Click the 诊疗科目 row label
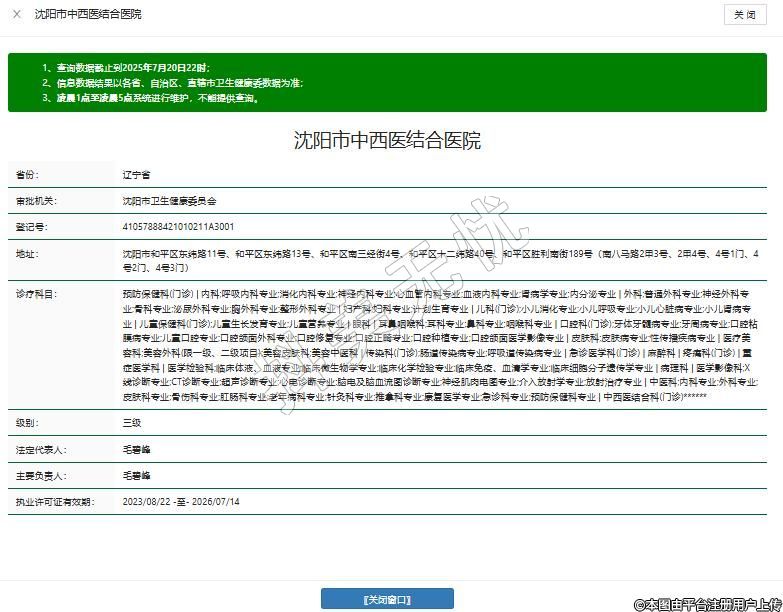This screenshot has height=612, width=783. click(36, 294)
